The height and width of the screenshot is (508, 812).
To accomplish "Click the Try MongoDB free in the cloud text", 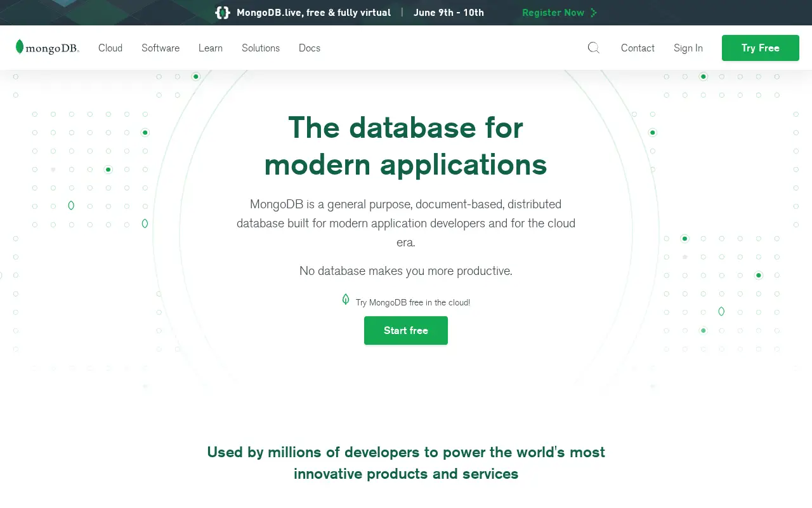I will [413, 303].
